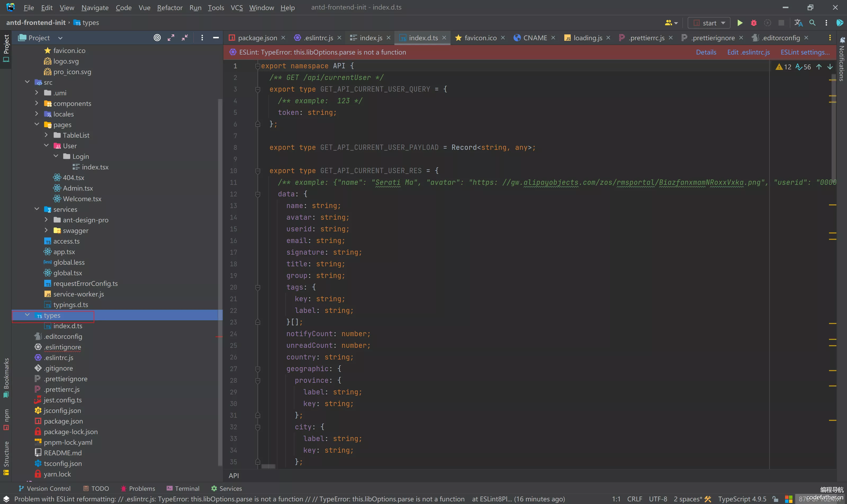Click the Project tree scrollbar

pyautogui.click(x=220, y=282)
